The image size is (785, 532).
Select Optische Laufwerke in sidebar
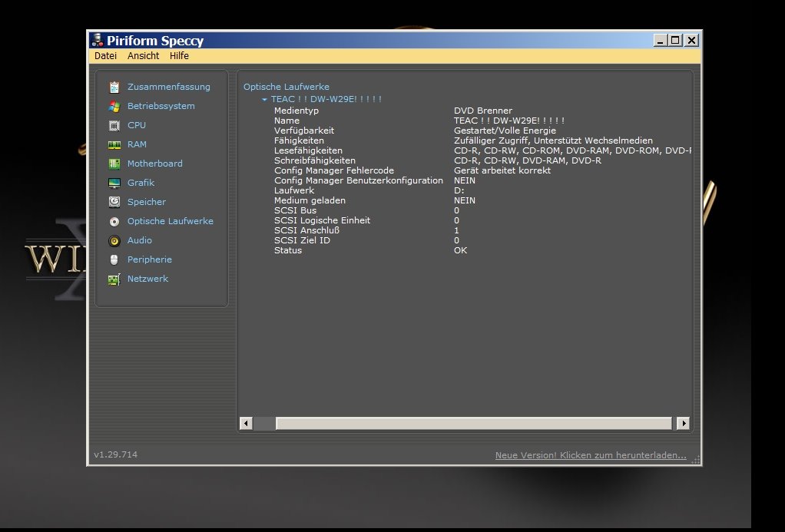(x=171, y=221)
